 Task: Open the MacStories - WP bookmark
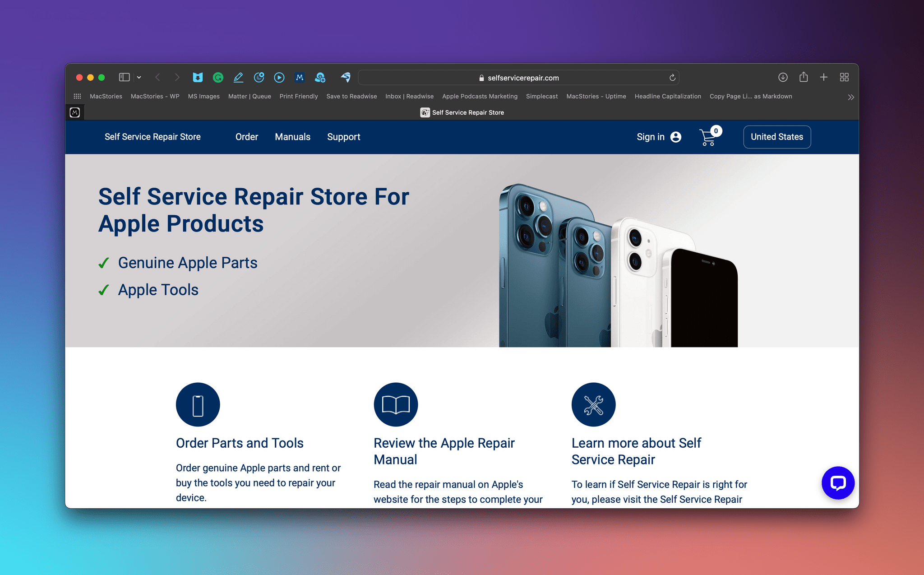(155, 96)
